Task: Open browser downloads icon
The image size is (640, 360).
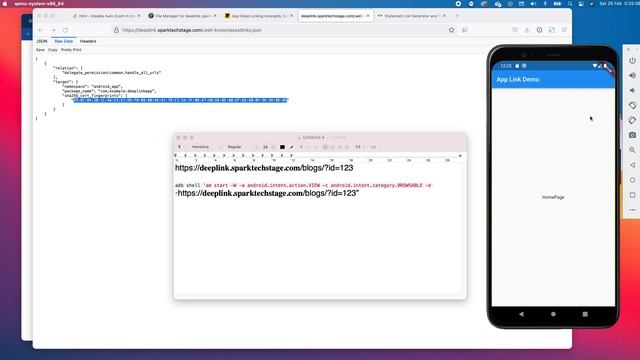Action: tap(527, 30)
